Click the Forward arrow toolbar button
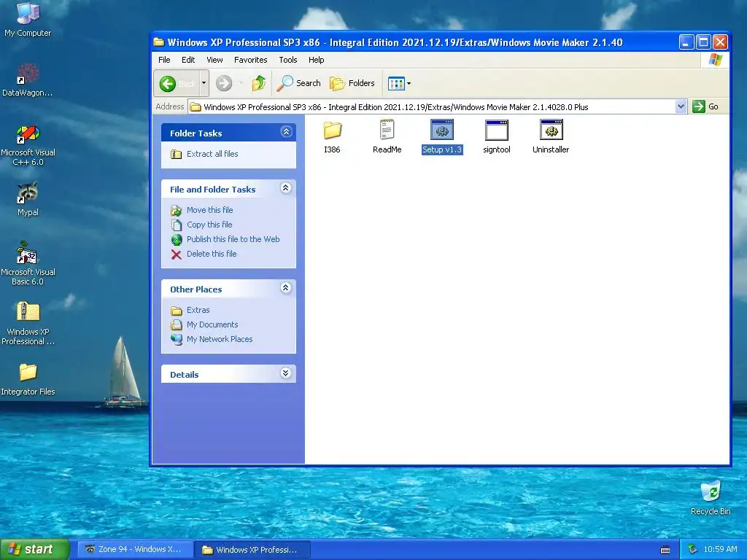The image size is (747, 560). click(x=224, y=84)
